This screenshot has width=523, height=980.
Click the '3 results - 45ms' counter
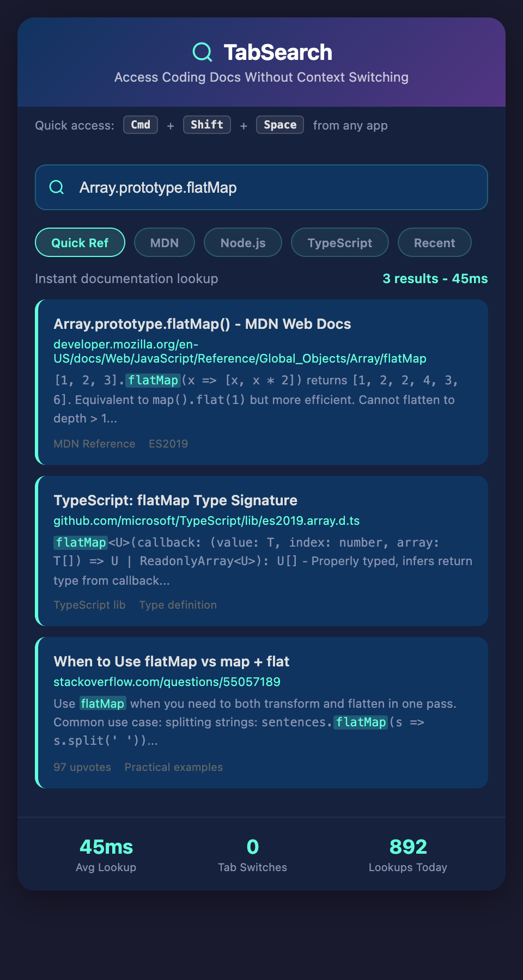pos(435,279)
